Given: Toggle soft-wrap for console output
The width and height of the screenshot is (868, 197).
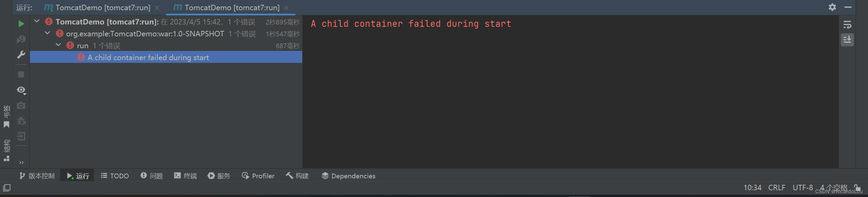Looking at the screenshot, I should [847, 24].
